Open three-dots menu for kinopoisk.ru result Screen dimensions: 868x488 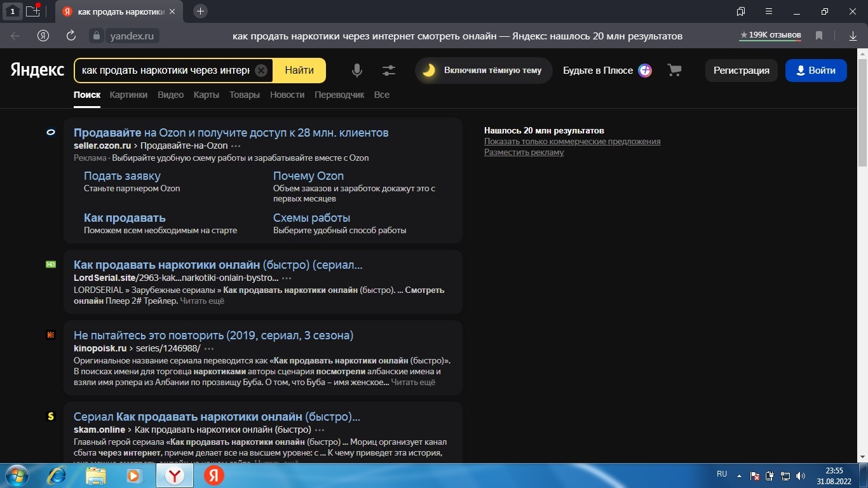(209, 349)
